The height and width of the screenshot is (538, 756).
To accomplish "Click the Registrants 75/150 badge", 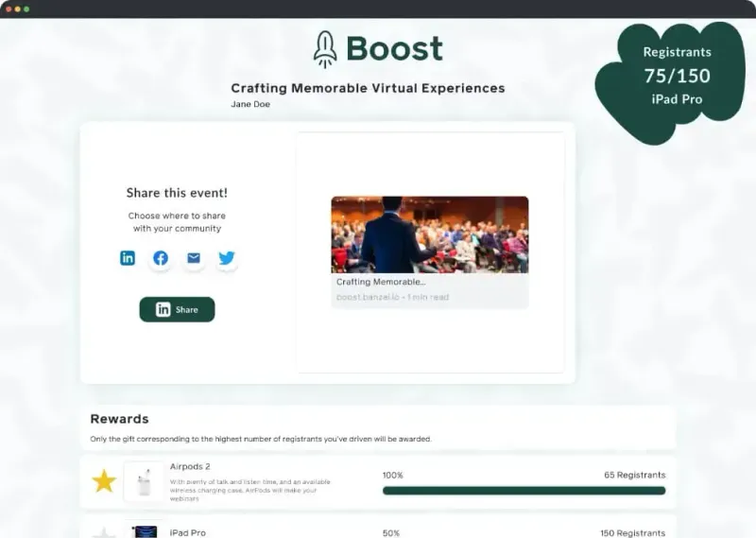I will pos(671,82).
